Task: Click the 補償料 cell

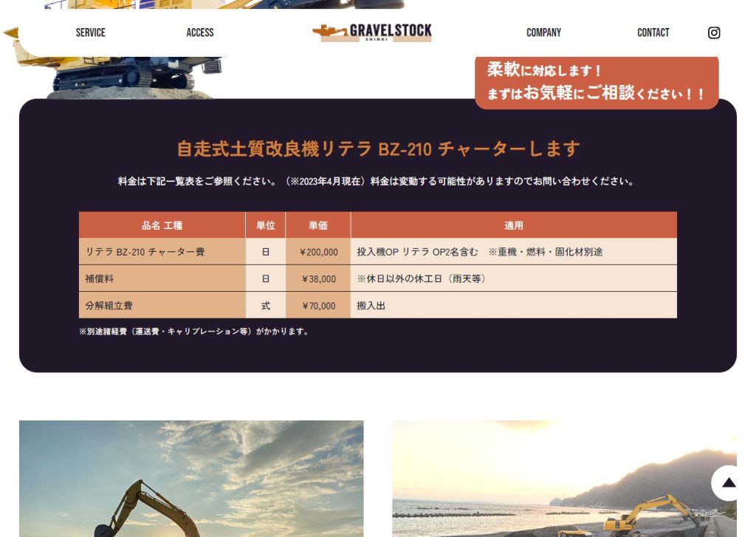Action: pos(162,278)
